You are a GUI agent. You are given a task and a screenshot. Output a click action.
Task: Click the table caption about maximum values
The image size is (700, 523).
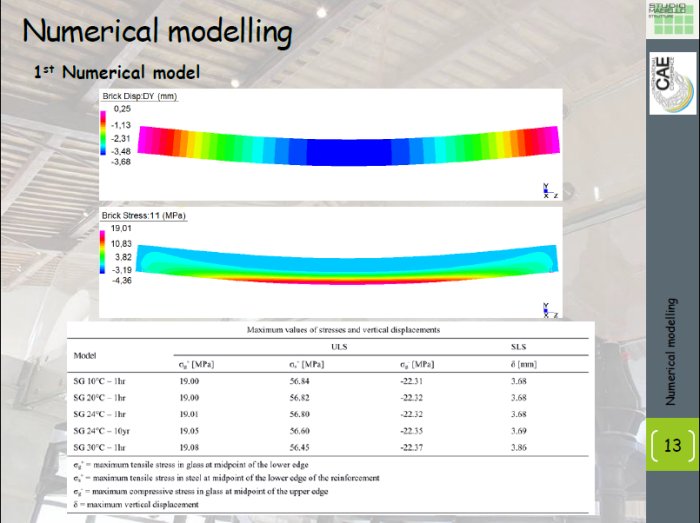point(331,329)
